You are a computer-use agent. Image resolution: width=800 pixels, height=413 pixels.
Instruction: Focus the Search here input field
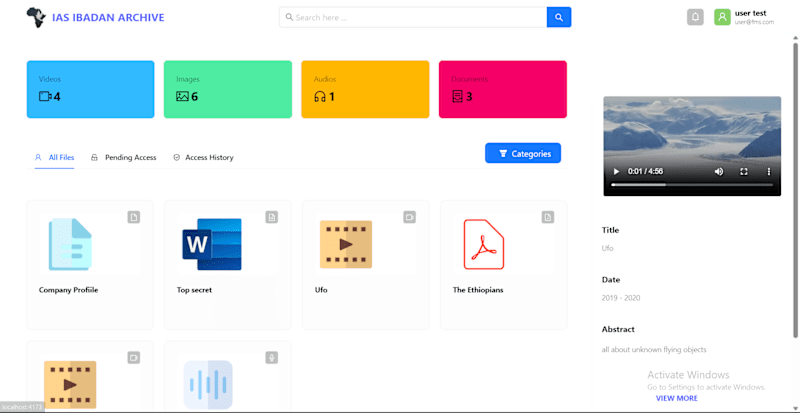click(413, 17)
